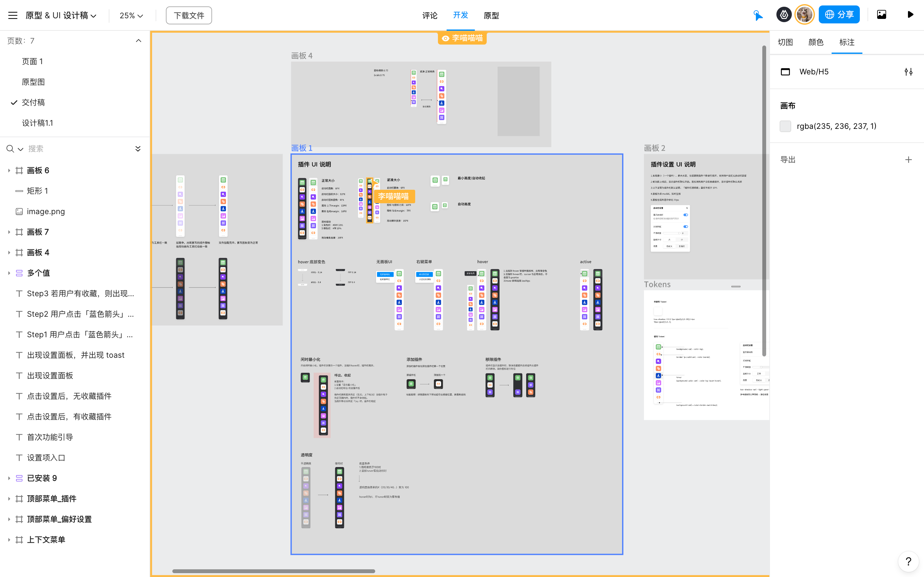
Task: Open the image preview icon in toolbar
Action: [881, 15]
